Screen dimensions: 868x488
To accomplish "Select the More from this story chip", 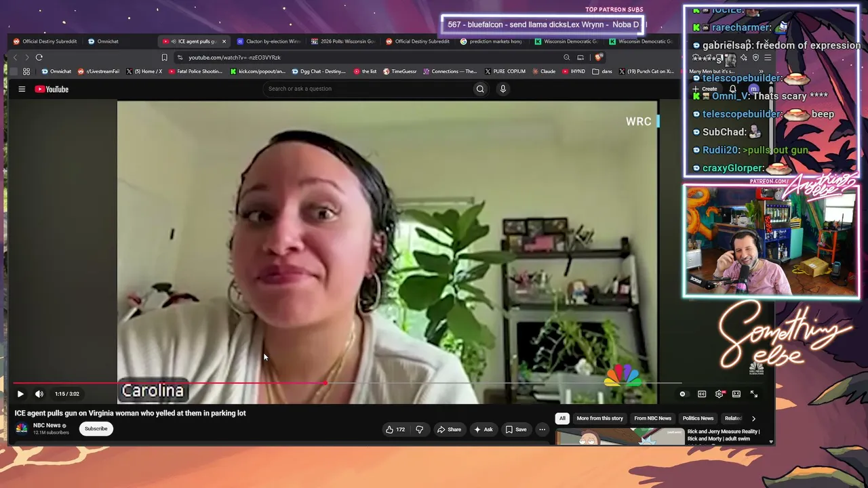I will [599, 418].
